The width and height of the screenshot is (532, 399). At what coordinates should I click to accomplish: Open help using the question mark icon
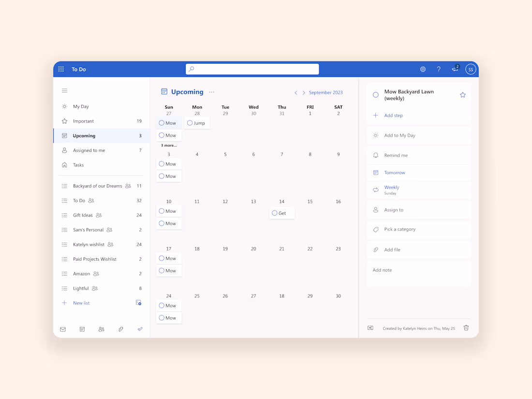point(439,69)
